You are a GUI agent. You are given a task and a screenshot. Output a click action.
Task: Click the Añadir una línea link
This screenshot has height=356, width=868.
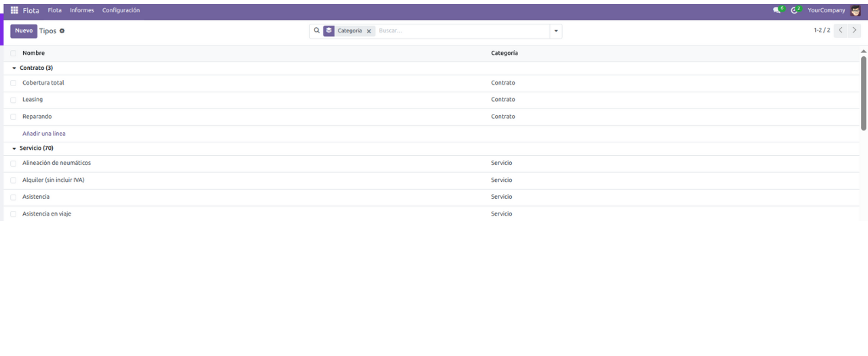click(44, 134)
